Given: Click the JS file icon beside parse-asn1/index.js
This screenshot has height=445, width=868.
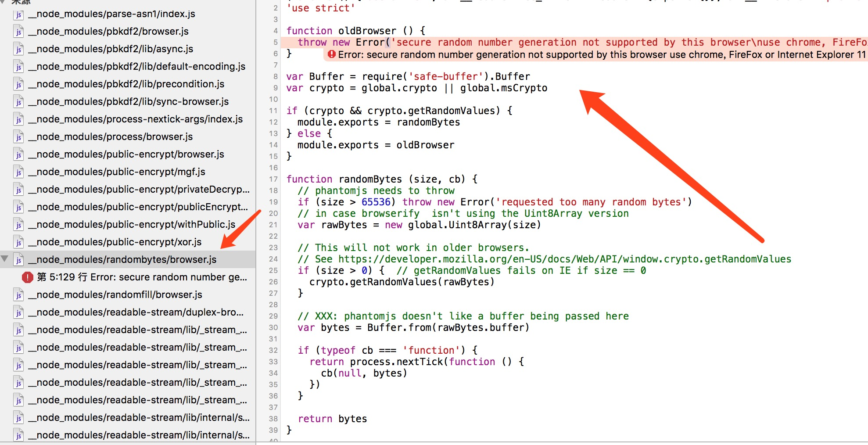Looking at the screenshot, I should click(18, 14).
